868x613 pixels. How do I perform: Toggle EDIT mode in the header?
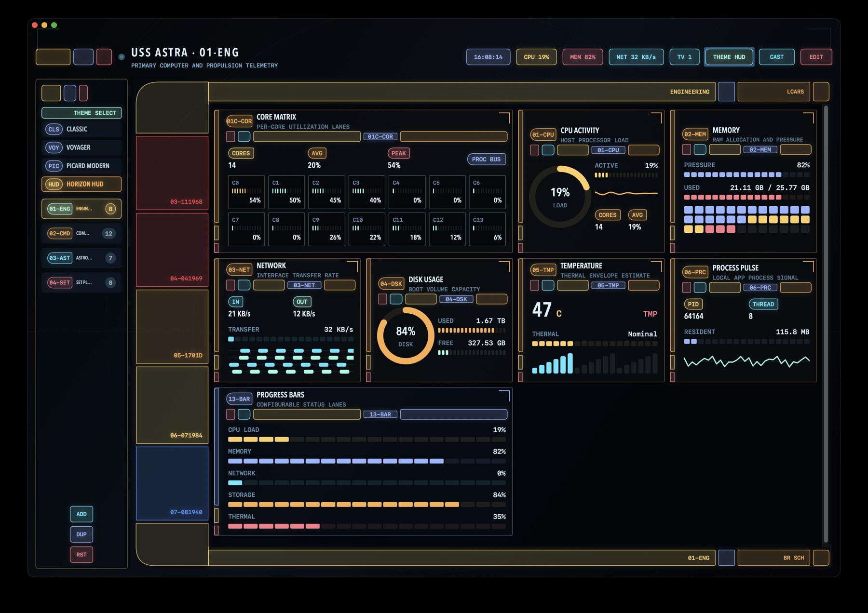click(816, 57)
